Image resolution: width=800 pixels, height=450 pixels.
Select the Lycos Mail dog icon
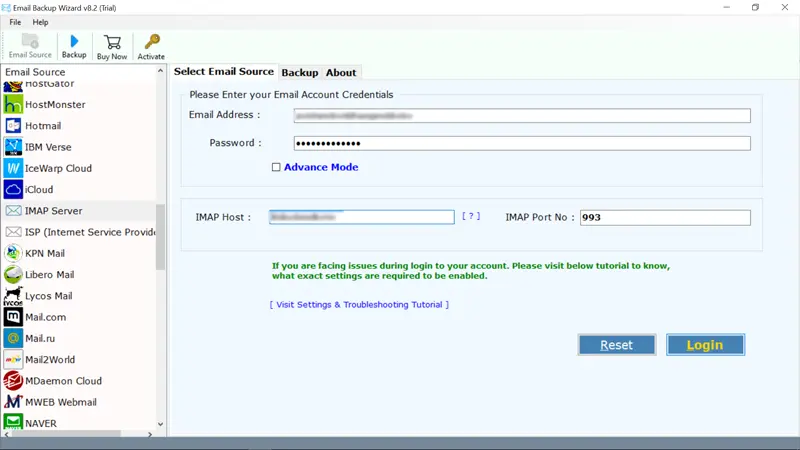pos(13,296)
